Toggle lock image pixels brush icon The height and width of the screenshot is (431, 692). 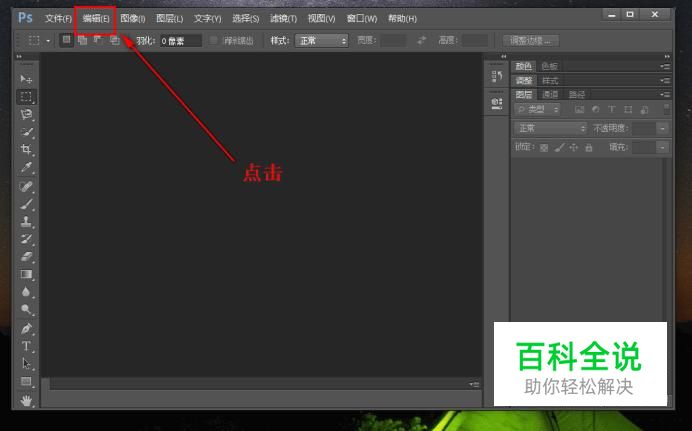click(x=559, y=148)
